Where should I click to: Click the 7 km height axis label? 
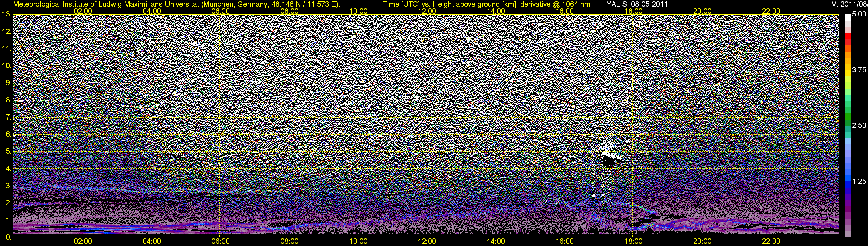(x=8, y=117)
